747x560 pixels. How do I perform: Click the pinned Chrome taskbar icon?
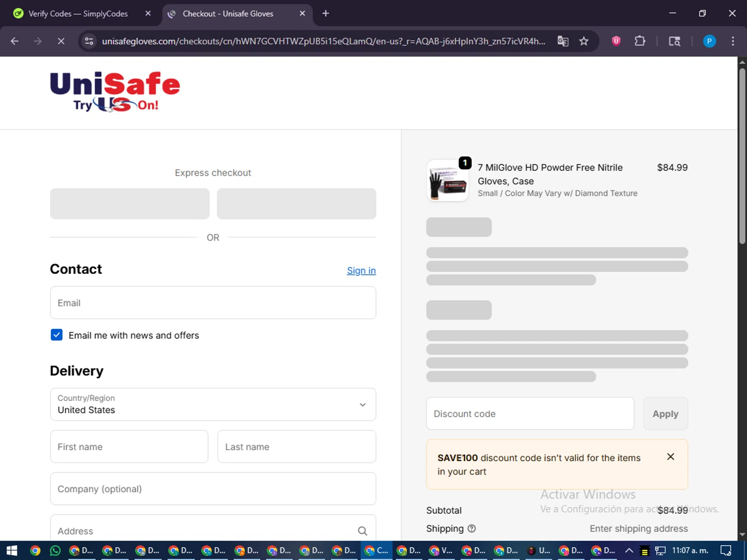coord(35,551)
